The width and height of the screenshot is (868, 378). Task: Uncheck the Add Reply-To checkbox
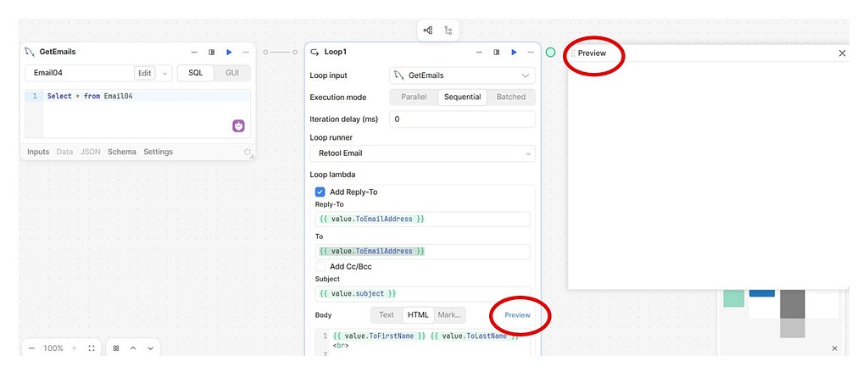pos(320,192)
